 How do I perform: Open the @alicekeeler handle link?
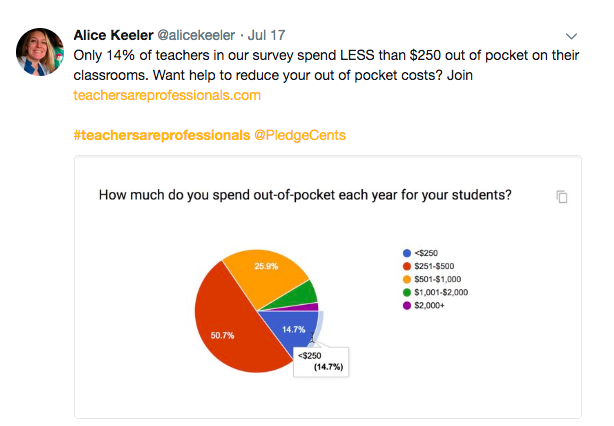pyautogui.click(x=196, y=35)
